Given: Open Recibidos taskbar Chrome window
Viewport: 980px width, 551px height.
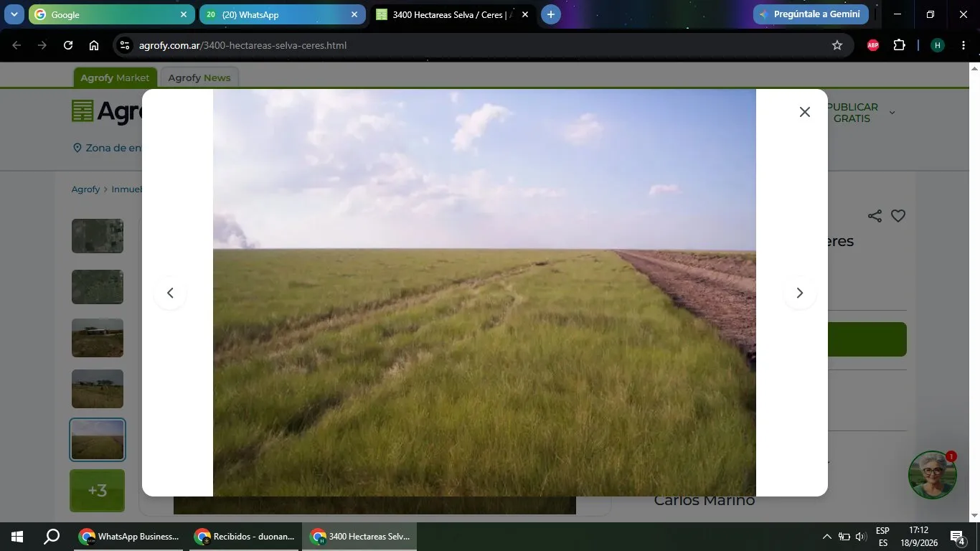Looking at the screenshot, I should pyautogui.click(x=245, y=537).
